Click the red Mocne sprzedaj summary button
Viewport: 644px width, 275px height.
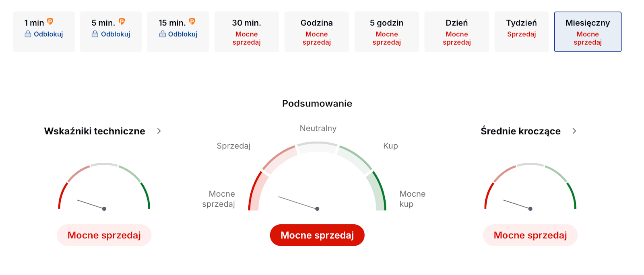[317, 235]
